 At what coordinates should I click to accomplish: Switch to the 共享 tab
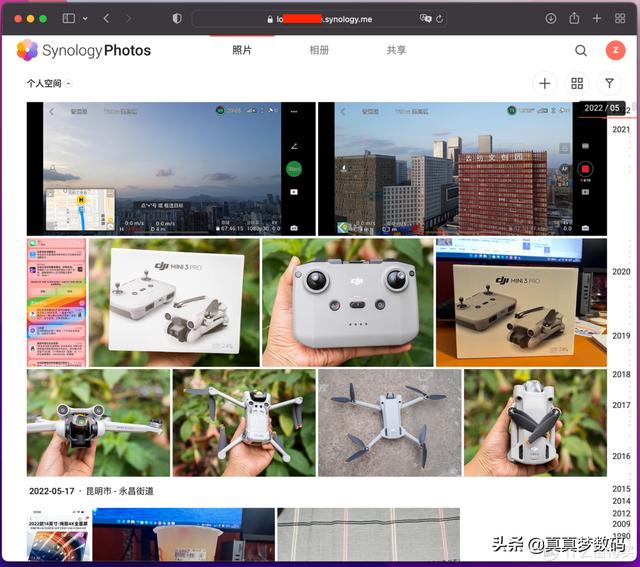[x=396, y=50]
